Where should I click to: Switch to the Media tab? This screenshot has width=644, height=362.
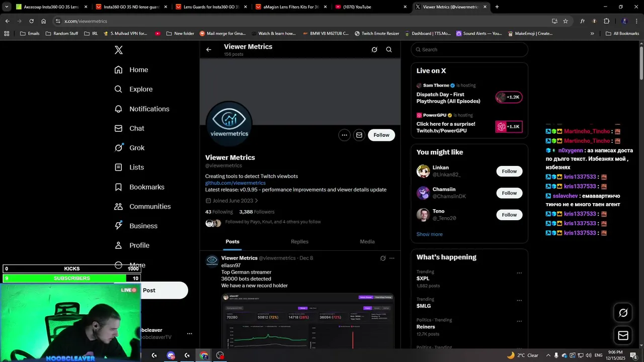click(x=367, y=242)
